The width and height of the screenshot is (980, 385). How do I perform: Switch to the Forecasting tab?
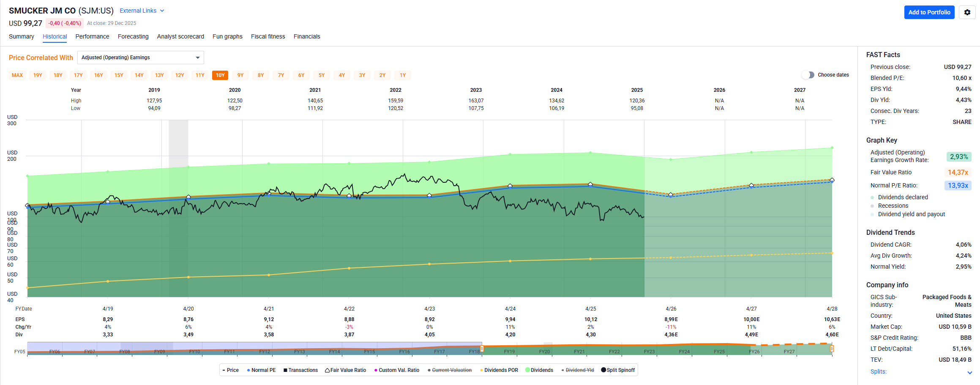pyautogui.click(x=133, y=36)
